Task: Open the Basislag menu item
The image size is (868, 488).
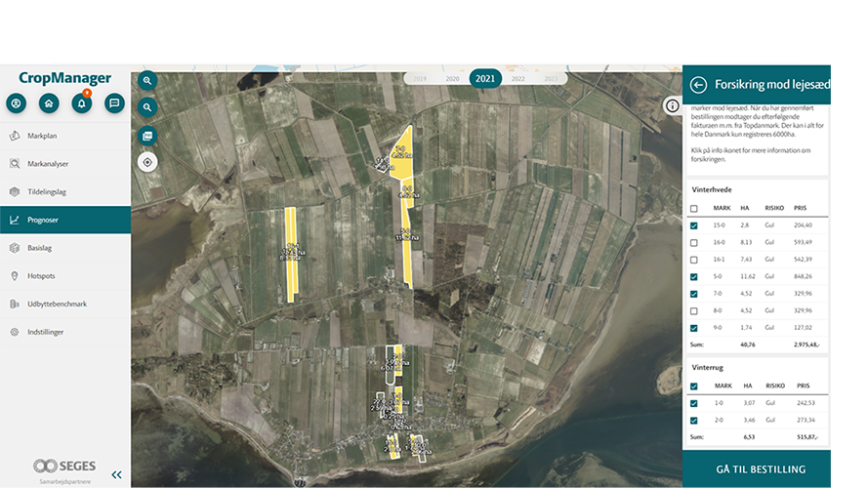Action: pos(65,248)
